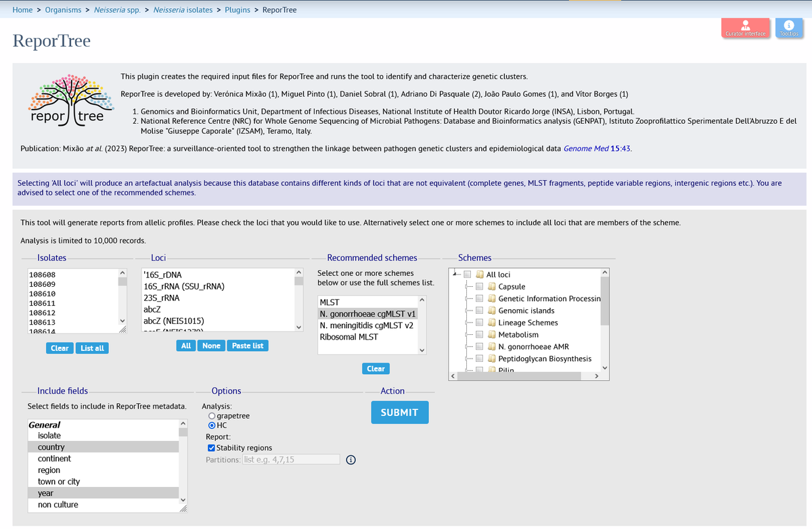812x529 pixels.
Task: Tick the Genomic islands checkbox
Action: 479,310
